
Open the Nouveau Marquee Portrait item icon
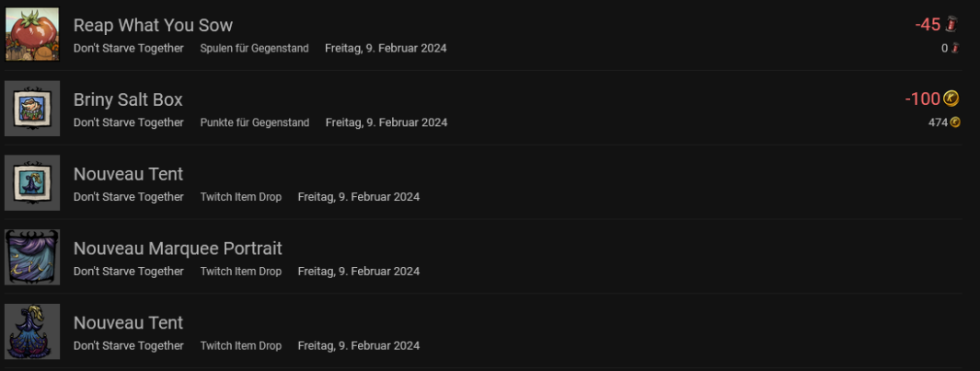(x=32, y=257)
